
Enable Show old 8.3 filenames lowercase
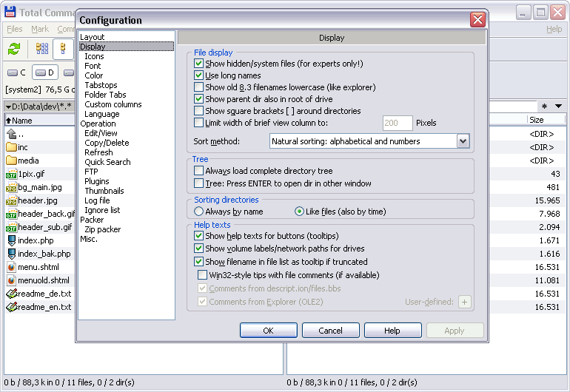(x=198, y=87)
